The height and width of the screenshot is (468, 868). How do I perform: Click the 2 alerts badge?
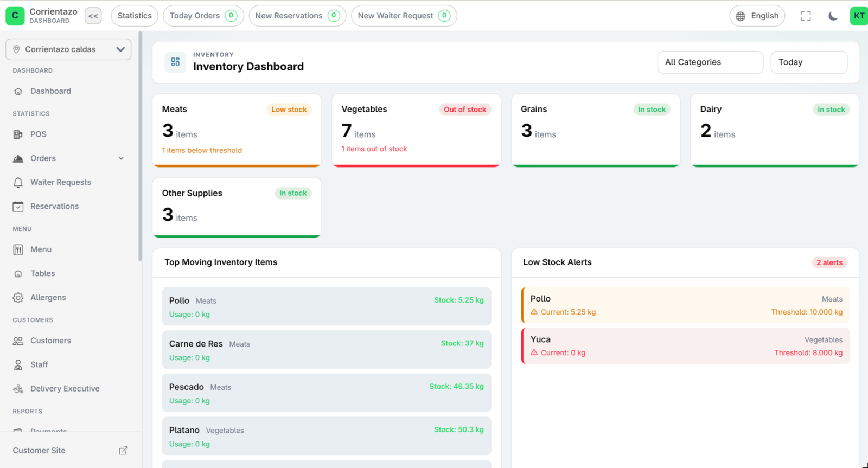click(x=829, y=262)
